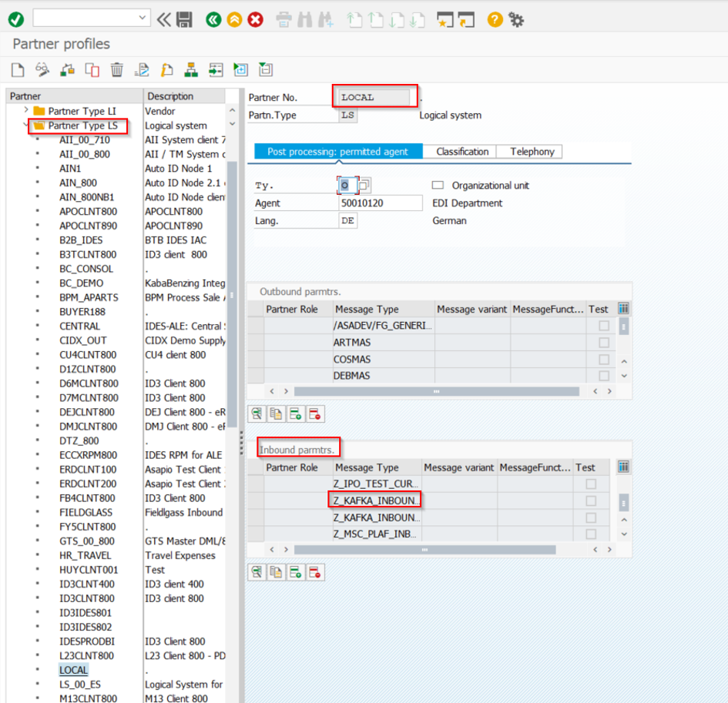Click the Ty. agent type field
The width and height of the screenshot is (728, 703).
click(347, 186)
